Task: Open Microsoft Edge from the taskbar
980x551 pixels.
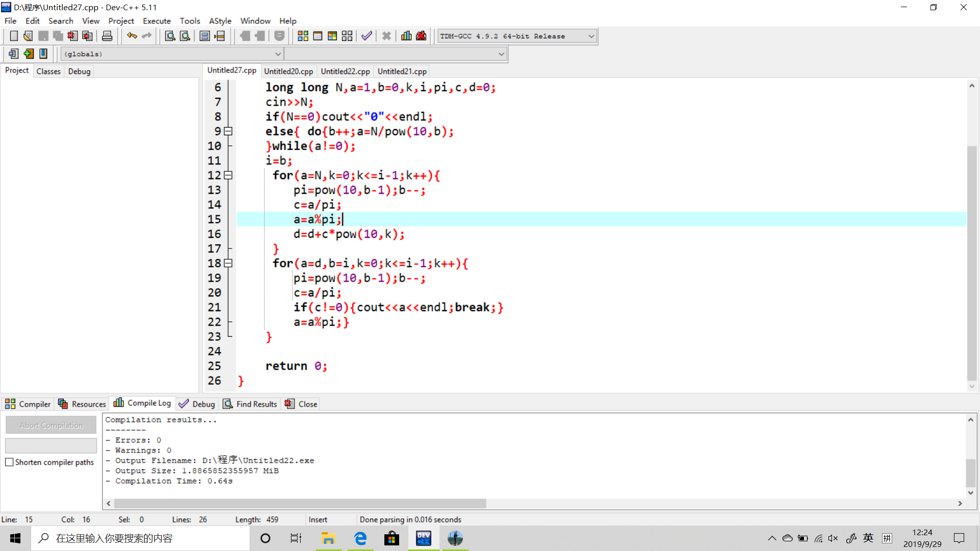Action: coord(360,538)
